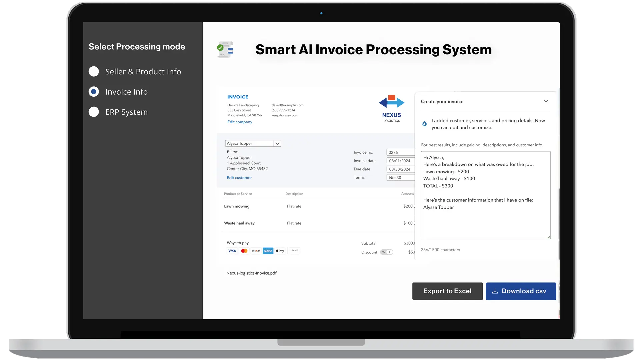This screenshot has height=364, width=640.
Task: Select the ERP System processing mode
Action: pyautogui.click(x=94, y=112)
